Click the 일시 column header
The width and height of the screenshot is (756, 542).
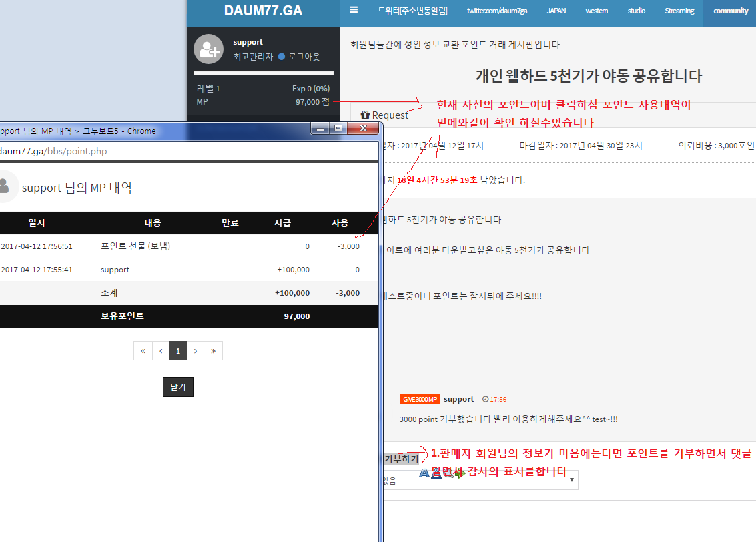(x=37, y=222)
